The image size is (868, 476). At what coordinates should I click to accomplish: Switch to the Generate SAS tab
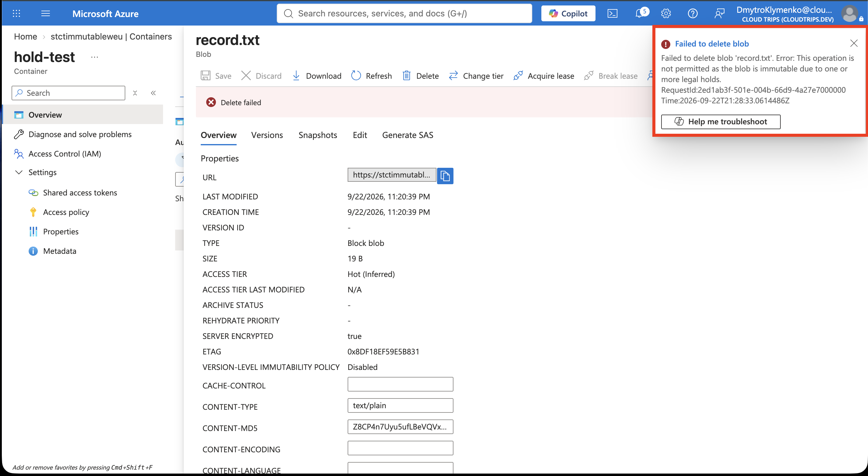click(408, 135)
